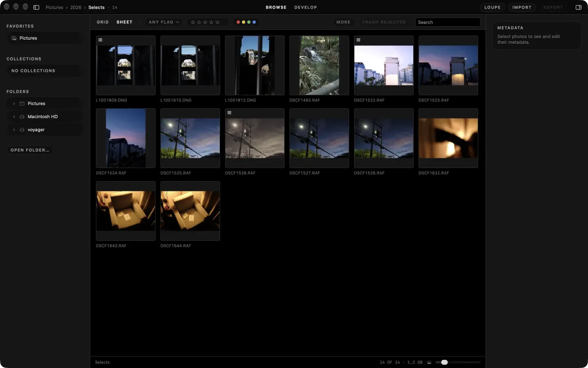Screen dimensions: 588x368
Task: Click the edit adjustments badge on DSCF1522.RAF
Action: [x=359, y=40]
